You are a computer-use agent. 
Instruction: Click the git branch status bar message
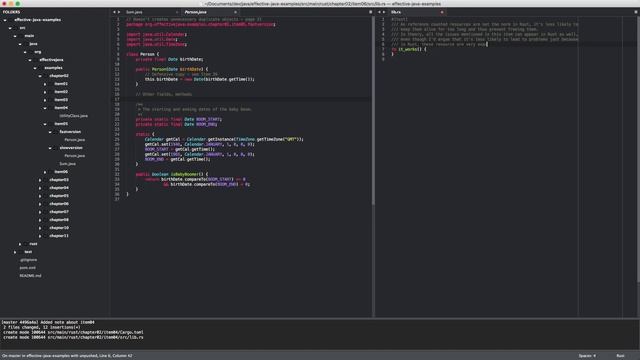click(x=67, y=356)
